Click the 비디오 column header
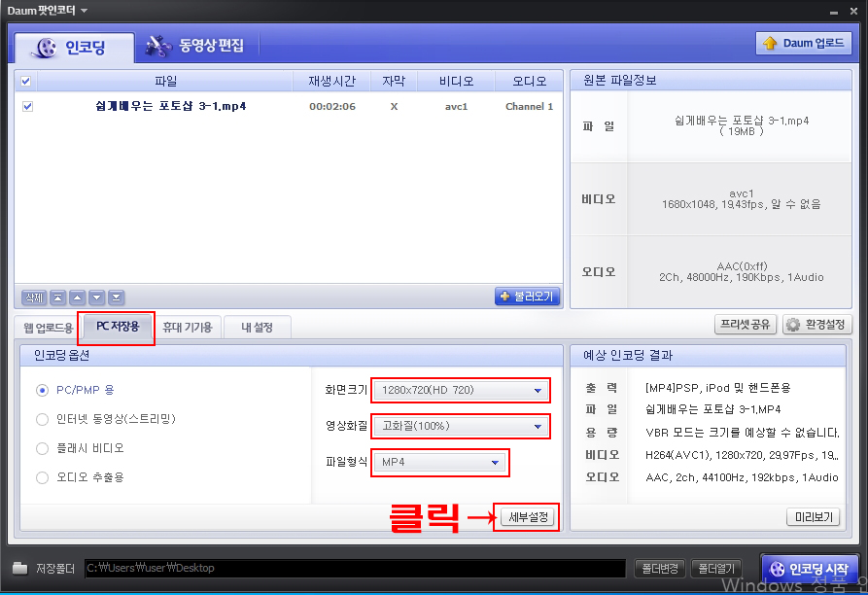Viewport: 868px width, 595px height. pyautogui.click(x=456, y=82)
